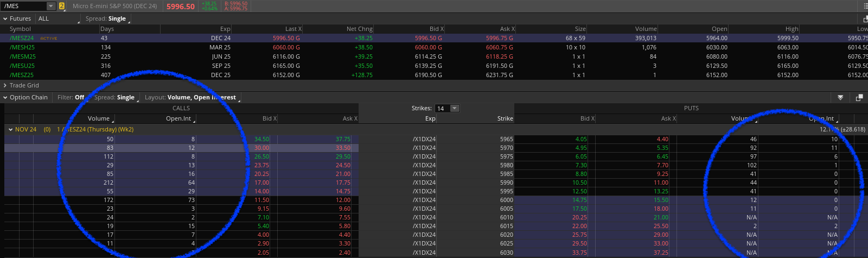Screen dimensions: 868x258
Task: Click the 6030 strike cell
Action: (x=507, y=253)
